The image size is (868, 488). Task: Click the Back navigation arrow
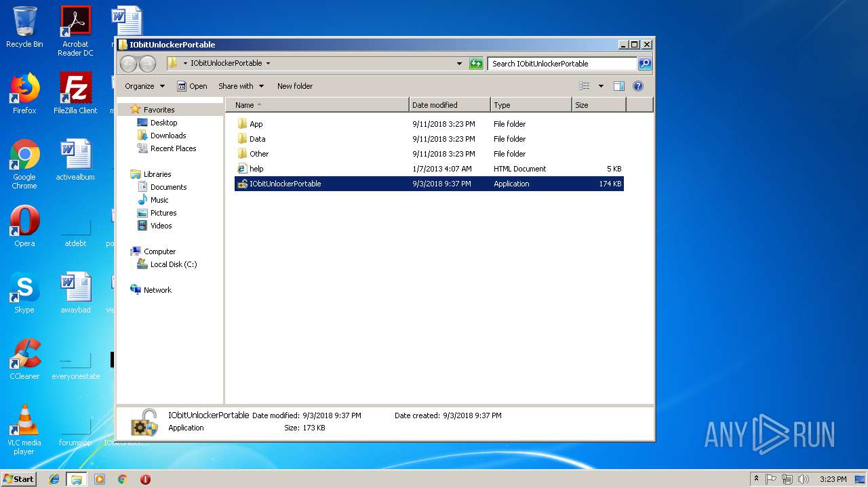pos(128,64)
